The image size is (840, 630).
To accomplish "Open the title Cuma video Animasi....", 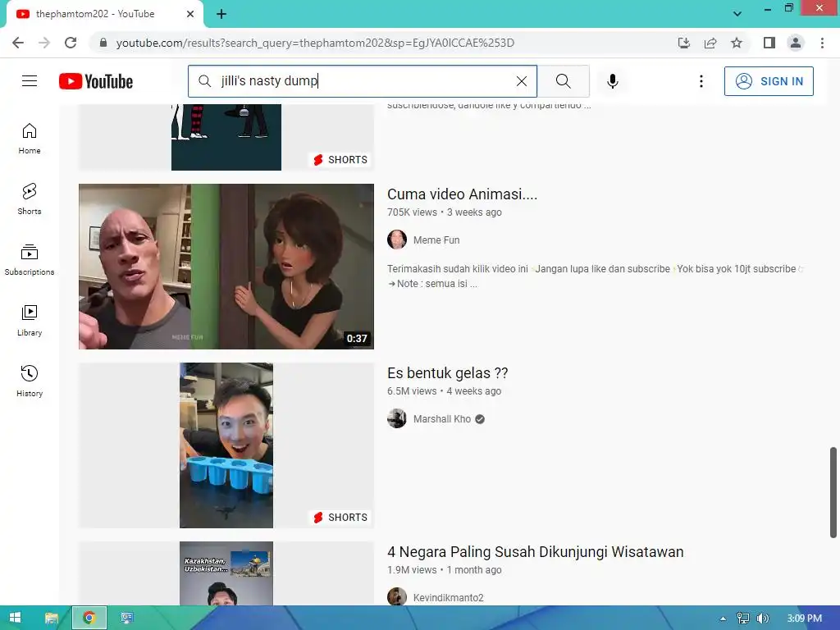I will click(463, 194).
